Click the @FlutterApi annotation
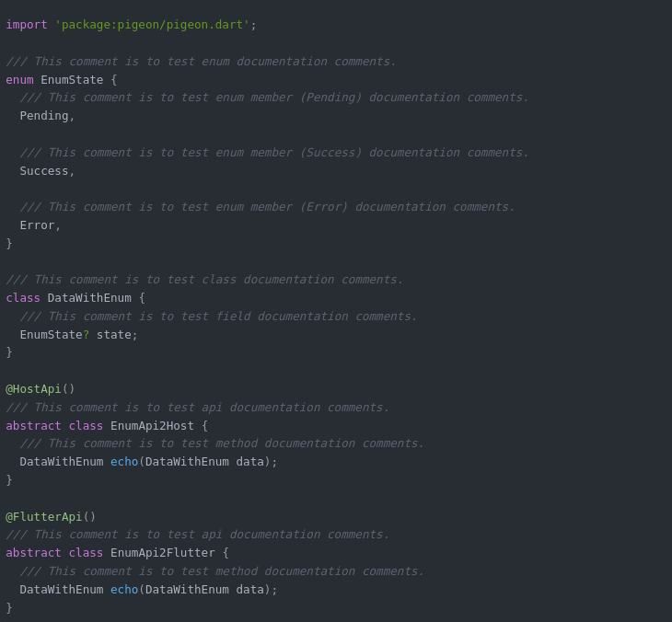This screenshot has height=622, width=672. pyautogui.click(x=44, y=517)
